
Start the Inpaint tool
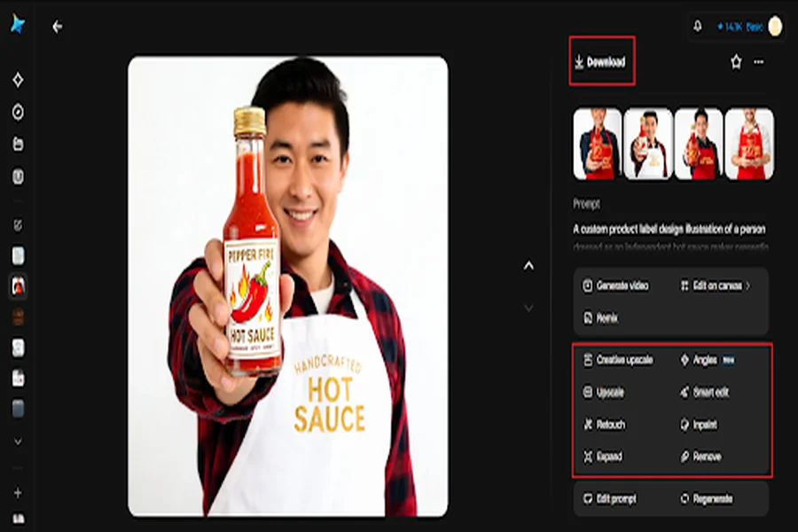(x=699, y=425)
